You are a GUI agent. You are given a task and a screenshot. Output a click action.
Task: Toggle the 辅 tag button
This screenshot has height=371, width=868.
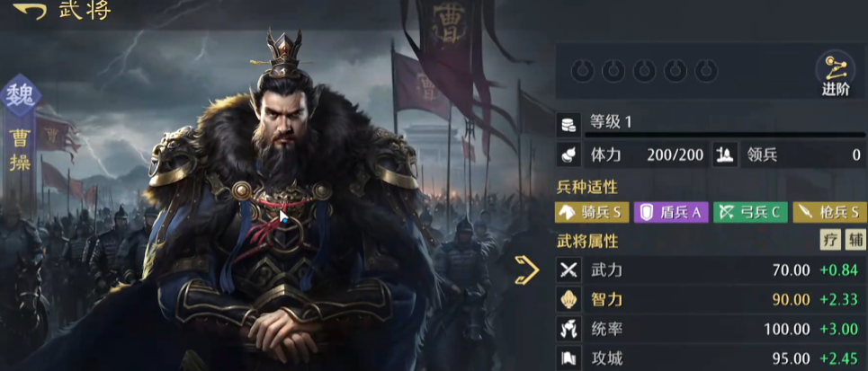click(855, 240)
